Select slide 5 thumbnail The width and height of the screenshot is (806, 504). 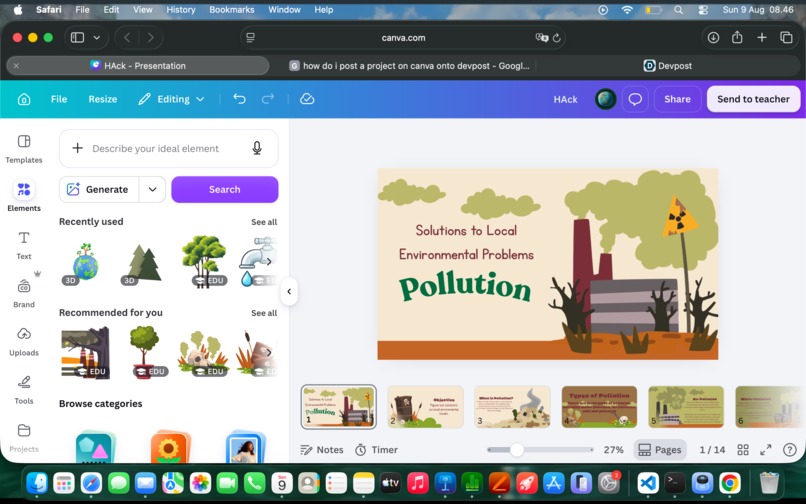click(686, 407)
